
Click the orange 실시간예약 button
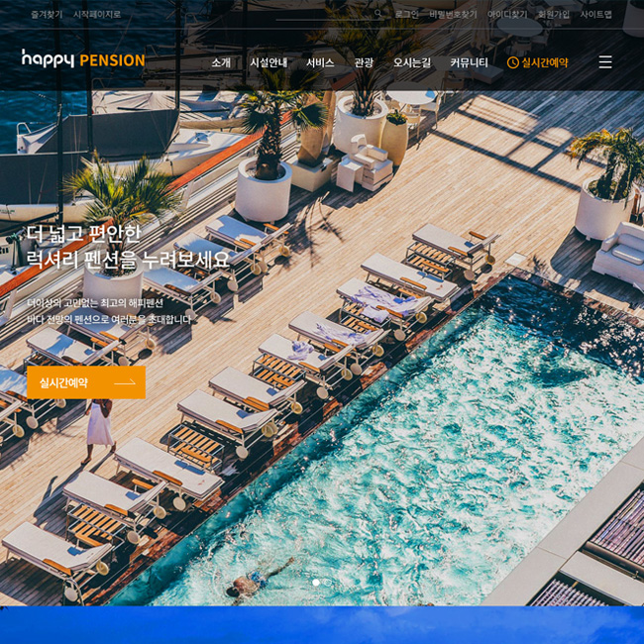(86, 382)
